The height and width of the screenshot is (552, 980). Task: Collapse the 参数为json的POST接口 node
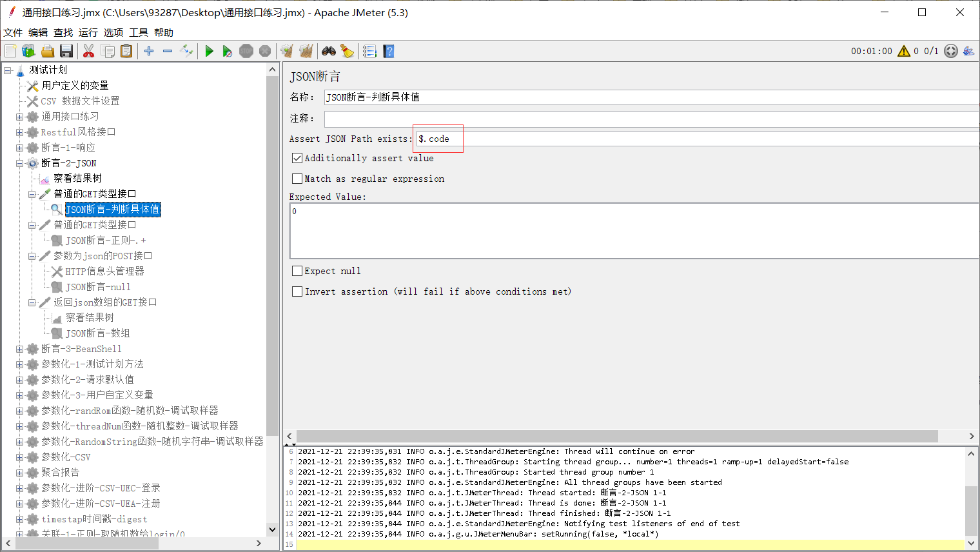pos(32,256)
